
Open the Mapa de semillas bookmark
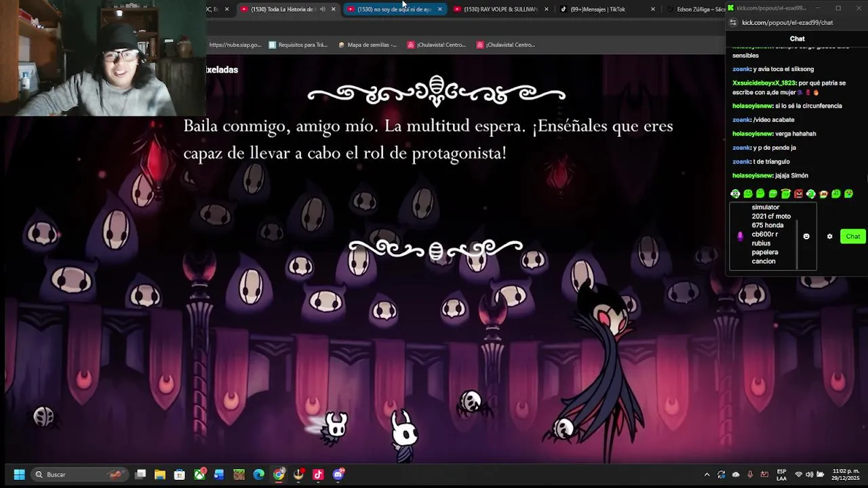coord(367,45)
